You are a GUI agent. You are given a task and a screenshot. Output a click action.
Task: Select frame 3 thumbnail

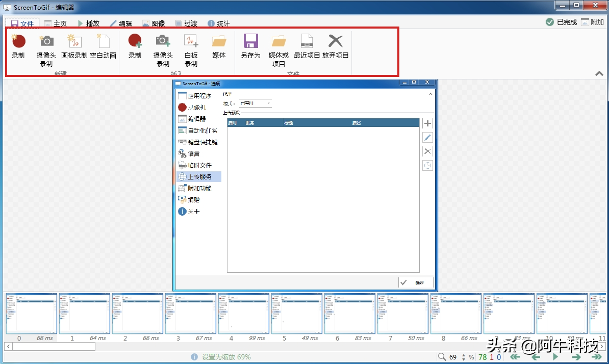(x=191, y=314)
